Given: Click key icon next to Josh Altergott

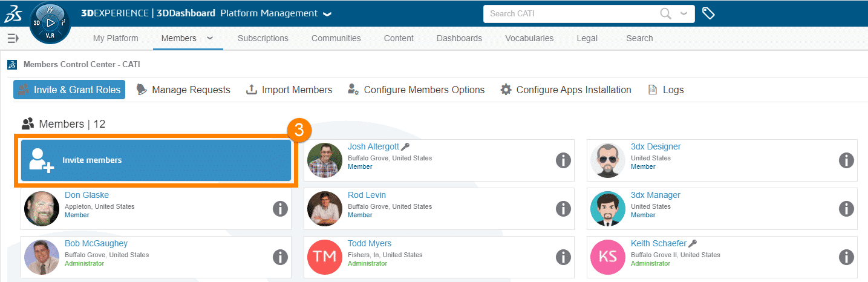Looking at the screenshot, I should coord(405,146).
